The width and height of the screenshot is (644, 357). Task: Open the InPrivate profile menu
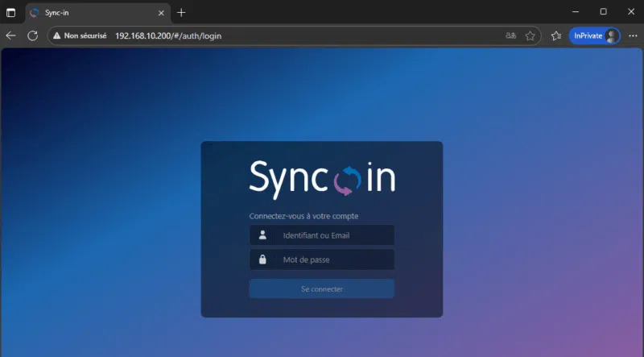(x=594, y=35)
